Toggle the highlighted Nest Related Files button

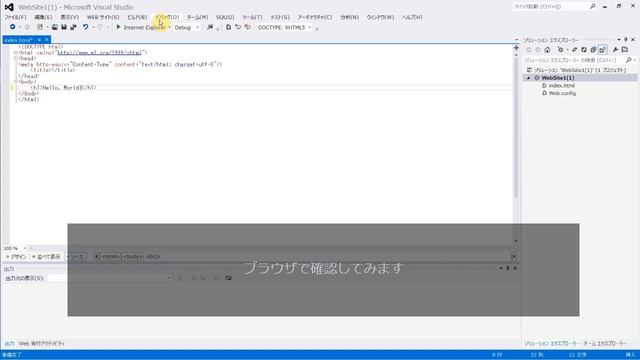[603, 50]
